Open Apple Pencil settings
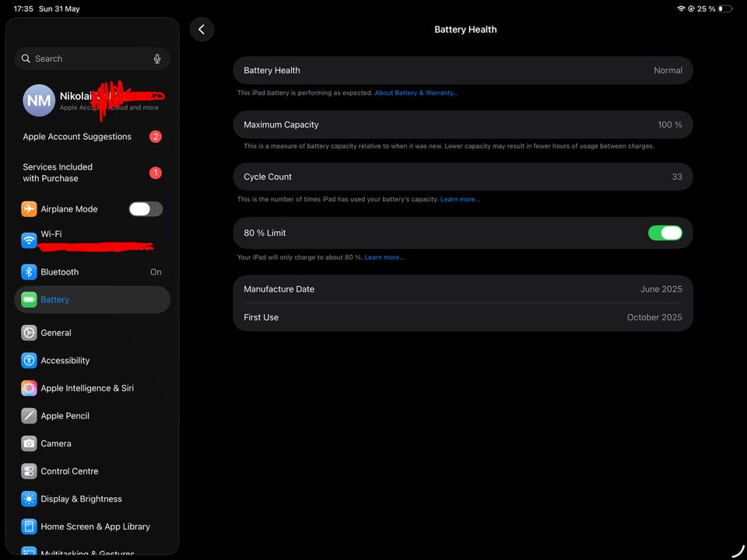Image resolution: width=747 pixels, height=560 pixels. [93, 415]
